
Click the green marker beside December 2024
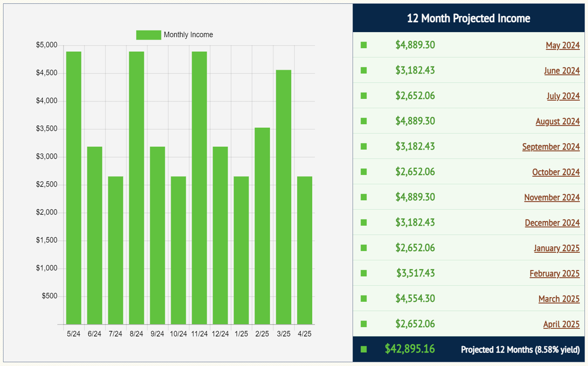[364, 222]
